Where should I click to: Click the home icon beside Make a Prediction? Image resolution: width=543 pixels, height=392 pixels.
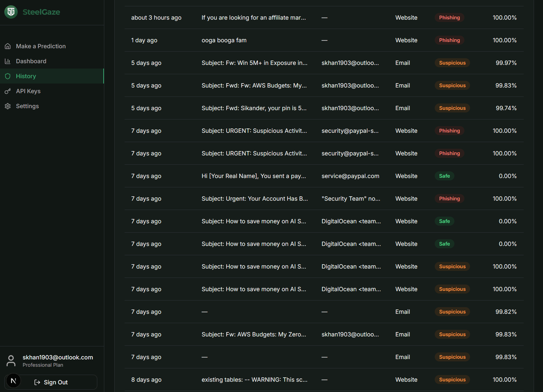[8, 46]
